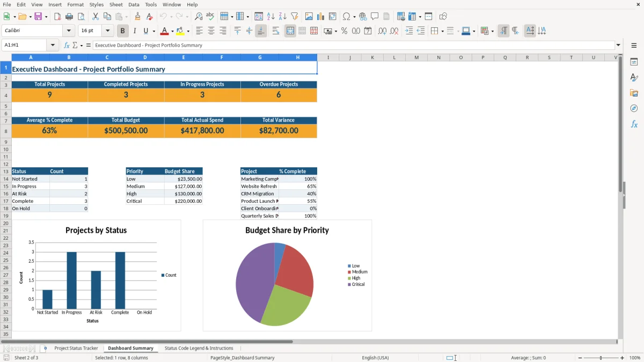
Task: Click the Format as Percent icon
Action: [344, 31]
